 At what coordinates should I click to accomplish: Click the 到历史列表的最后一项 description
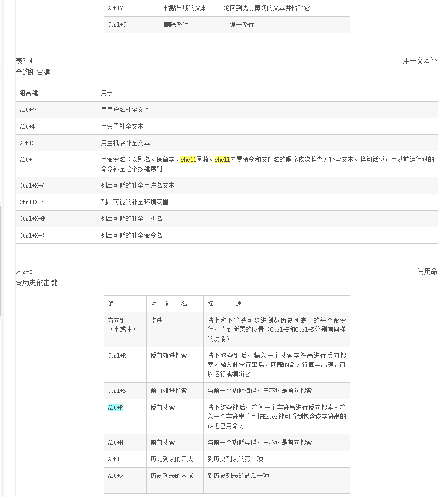point(238,476)
